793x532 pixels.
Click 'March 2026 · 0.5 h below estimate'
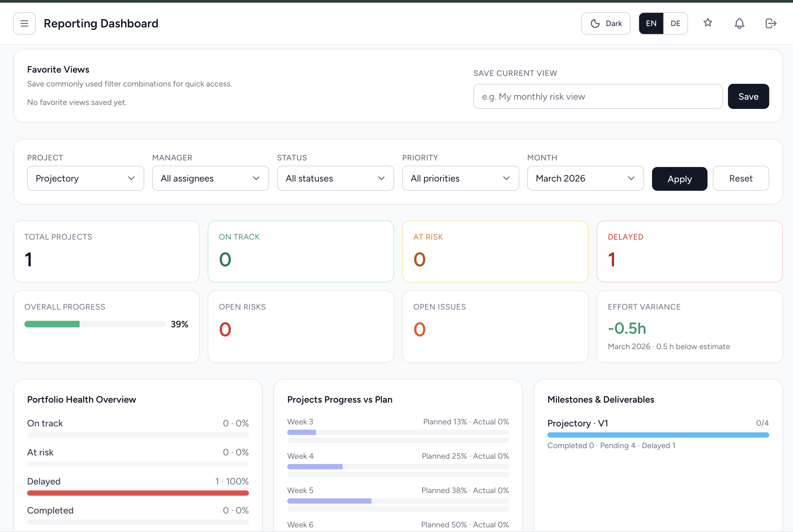[669, 347]
